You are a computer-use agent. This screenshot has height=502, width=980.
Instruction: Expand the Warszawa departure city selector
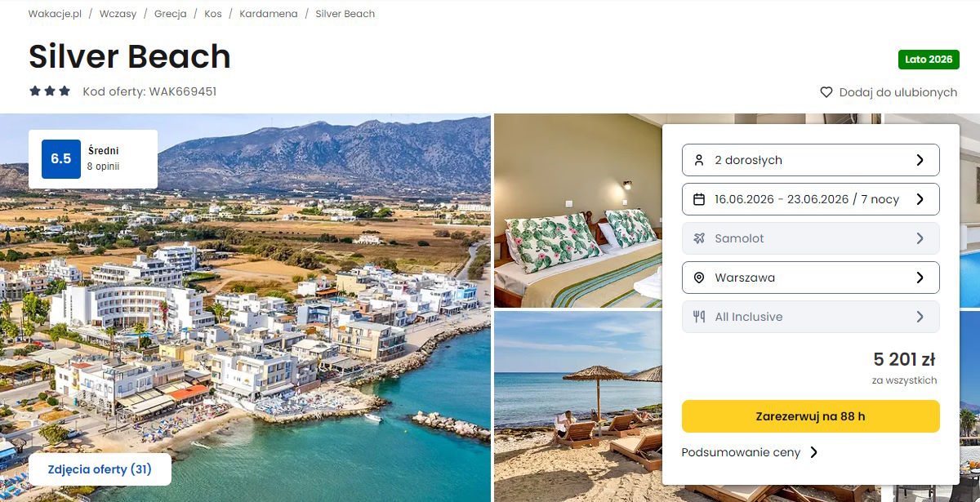pyautogui.click(x=810, y=278)
